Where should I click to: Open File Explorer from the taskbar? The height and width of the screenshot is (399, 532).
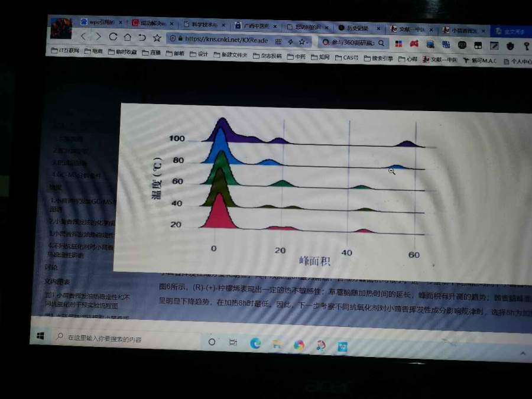point(277,344)
